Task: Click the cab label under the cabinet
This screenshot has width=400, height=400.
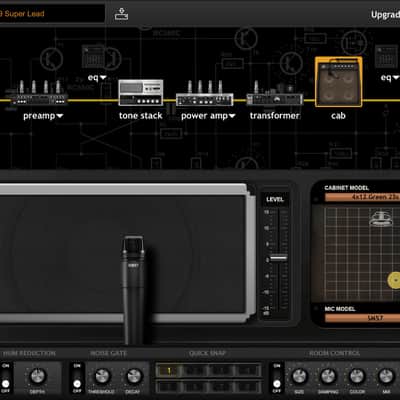Action: [x=338, y=116]
